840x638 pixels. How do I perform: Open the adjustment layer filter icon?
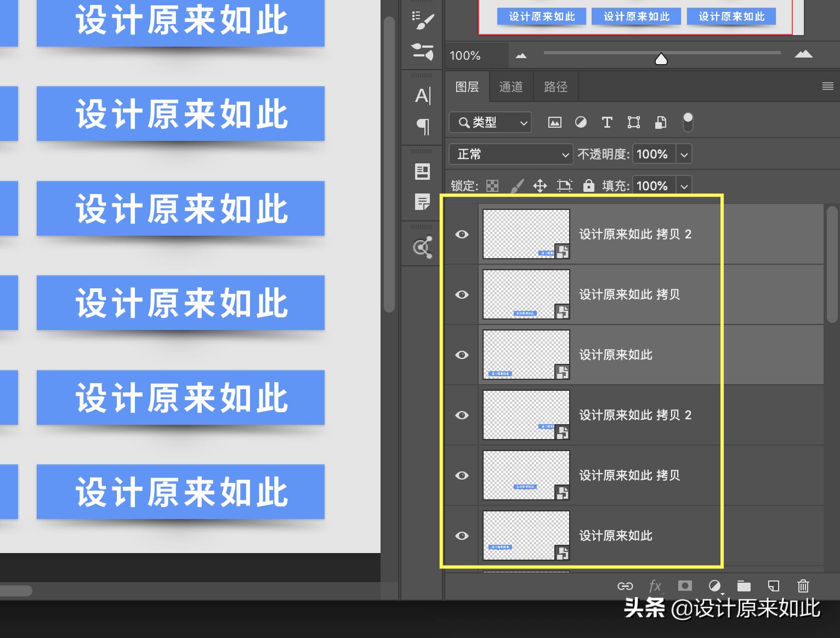[581, 122]
